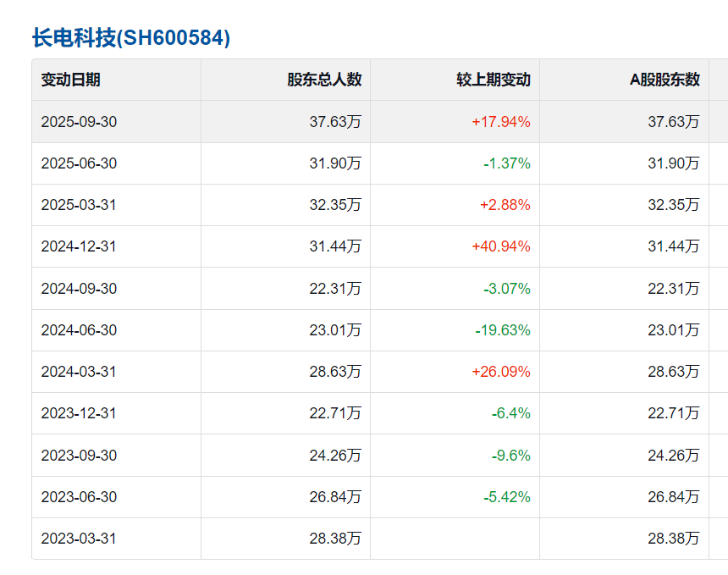Click the -5.42% change value
728x575 pixels.
(507, 497)
